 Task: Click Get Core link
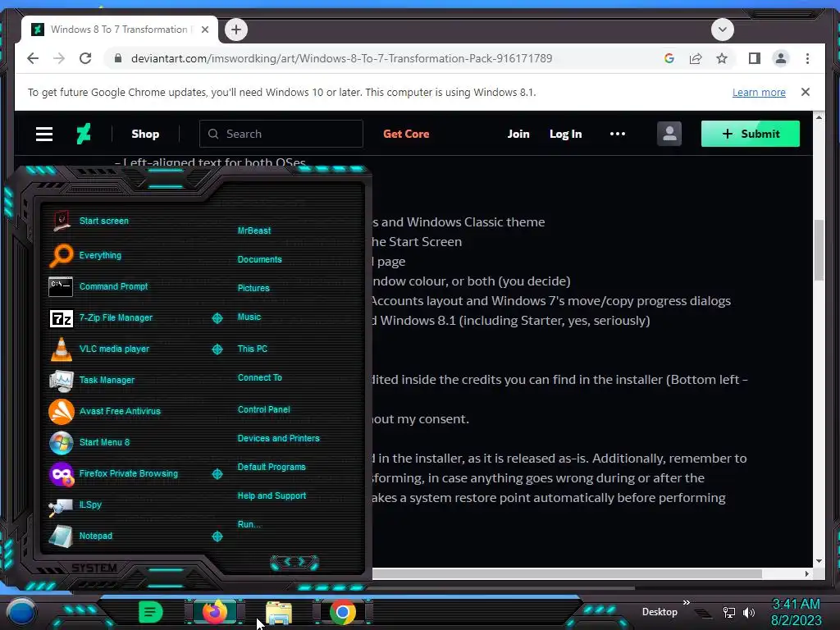tap(406, 134)
